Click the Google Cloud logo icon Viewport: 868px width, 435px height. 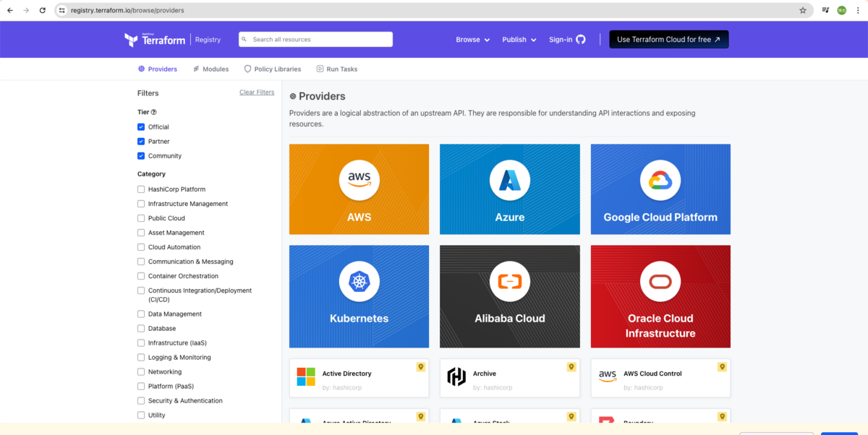click(x=660, y=180)
